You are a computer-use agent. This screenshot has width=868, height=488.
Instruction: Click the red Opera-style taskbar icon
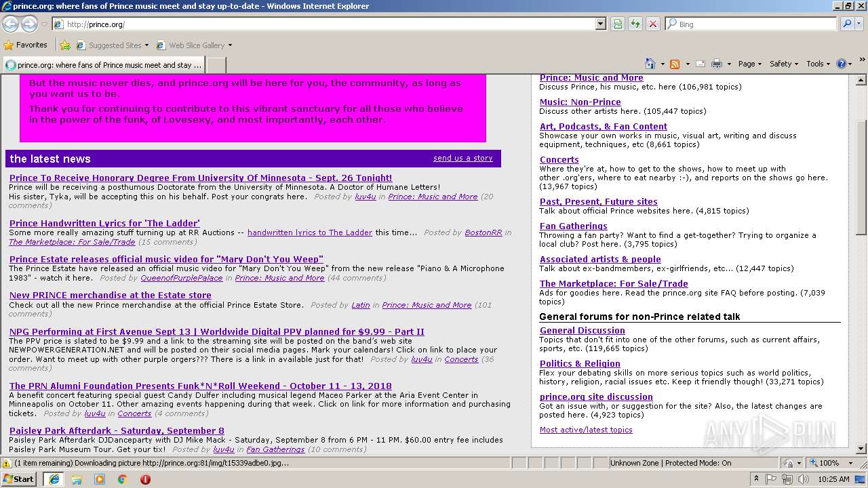coord(145,479)
